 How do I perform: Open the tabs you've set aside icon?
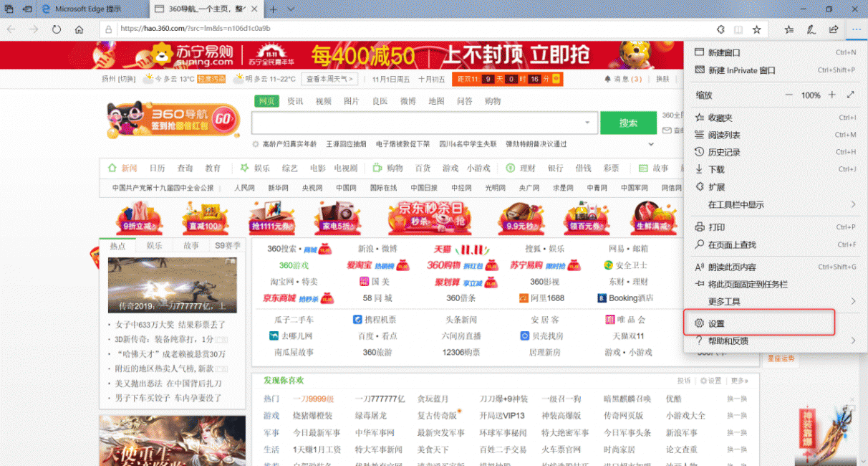pos(9,9)
